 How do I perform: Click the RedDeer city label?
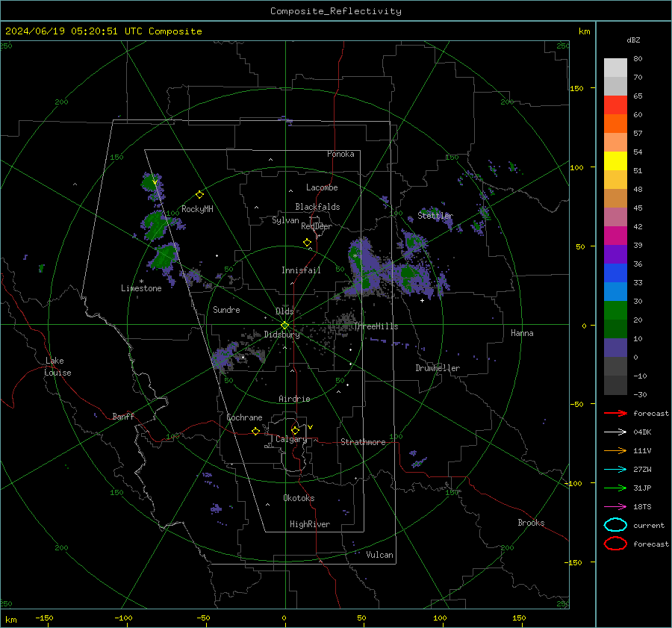click(x=317, y=226)
